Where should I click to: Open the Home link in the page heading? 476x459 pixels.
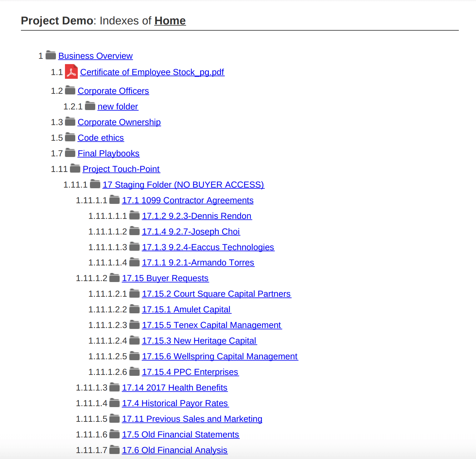[x=170, y=21]
